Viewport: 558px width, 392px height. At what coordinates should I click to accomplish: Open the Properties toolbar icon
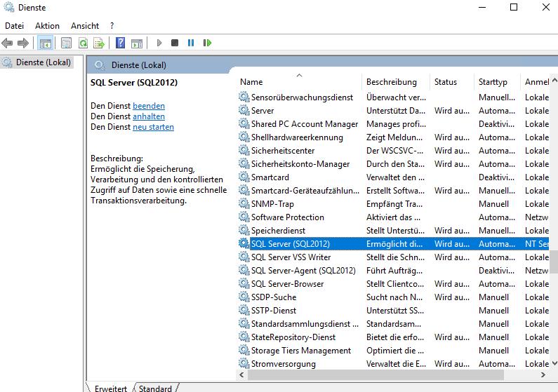point(66,43)
